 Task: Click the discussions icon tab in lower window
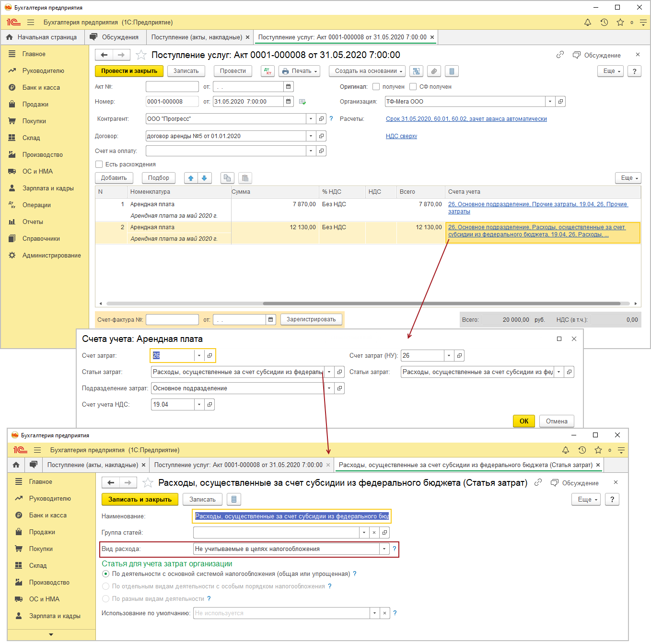pos(33,465)
